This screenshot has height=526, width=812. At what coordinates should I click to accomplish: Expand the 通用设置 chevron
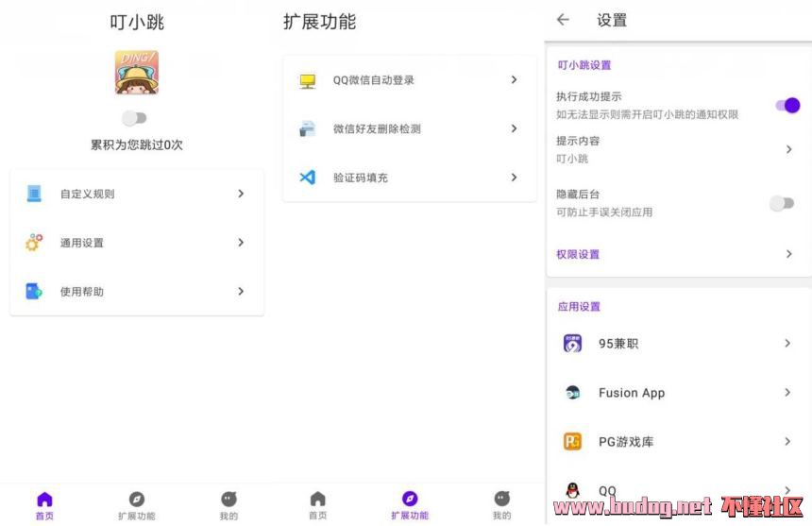tap(241, 243)
